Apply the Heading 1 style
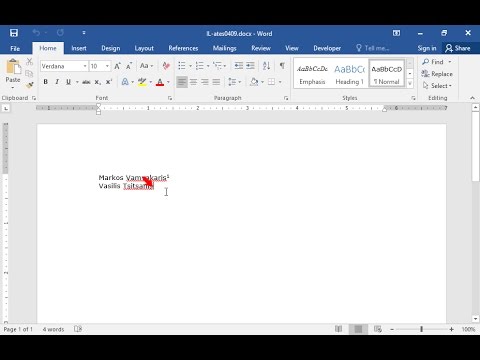 [349, 74]
